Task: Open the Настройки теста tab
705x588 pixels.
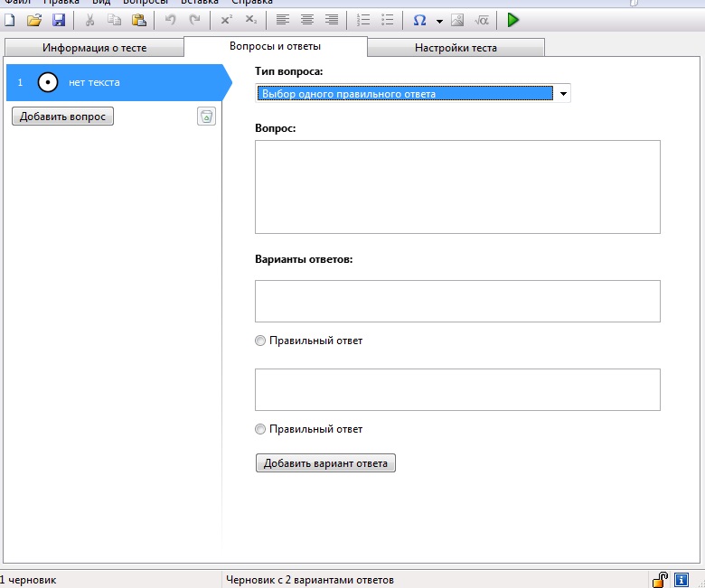Action: (x=456, y=48)
